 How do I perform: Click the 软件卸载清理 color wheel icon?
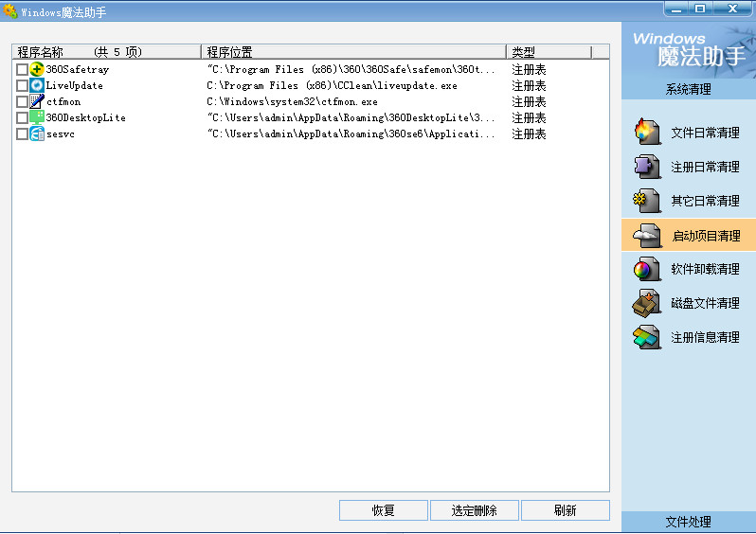click(647, 269)
